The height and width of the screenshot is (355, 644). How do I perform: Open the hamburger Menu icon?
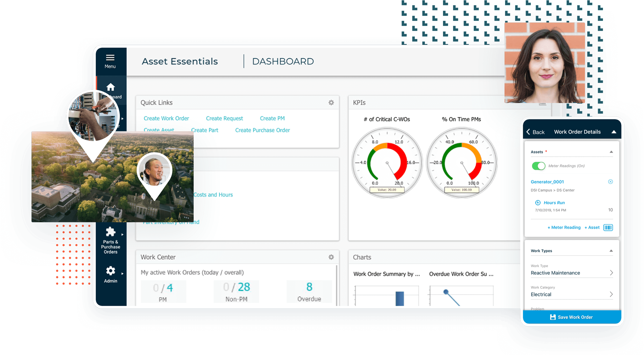coord(110,58)
